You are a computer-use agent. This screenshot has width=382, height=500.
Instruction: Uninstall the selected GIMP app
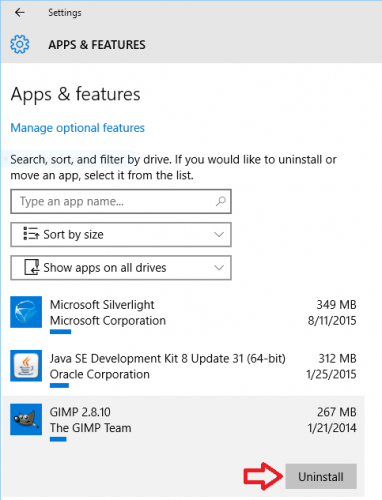coord(321,477)
